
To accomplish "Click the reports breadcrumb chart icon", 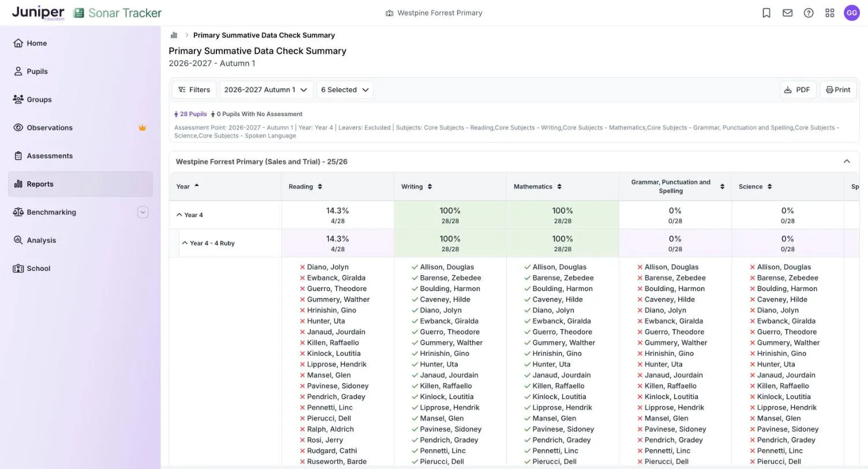I will [x=173, y=35].
